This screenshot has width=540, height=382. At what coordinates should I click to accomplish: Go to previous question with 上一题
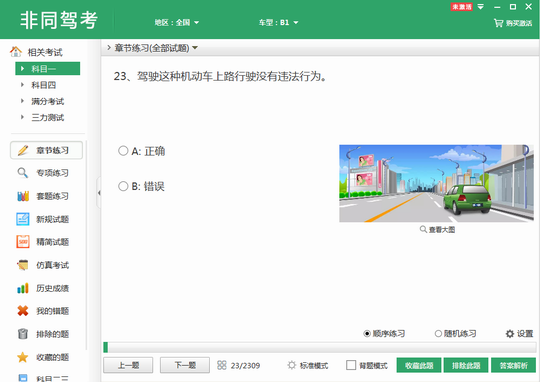(128, 365)
